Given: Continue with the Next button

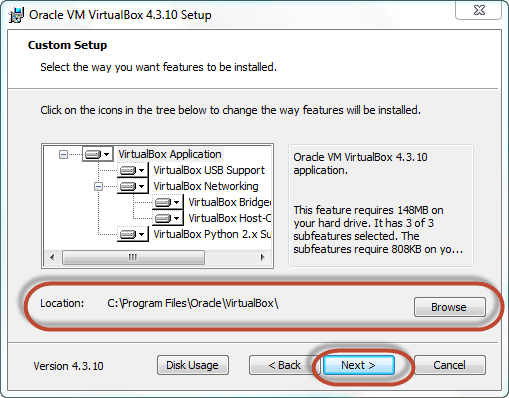Looking at the screenshot, I should pyautogui.click(x=359, y=365).
